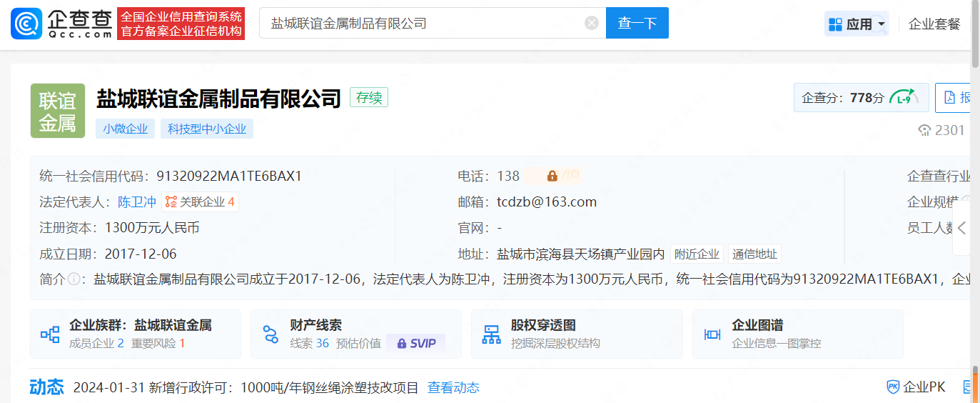980x403 pixels.
Task: Click the 企业图谱 map icon
Action: (x=712, y=334)
